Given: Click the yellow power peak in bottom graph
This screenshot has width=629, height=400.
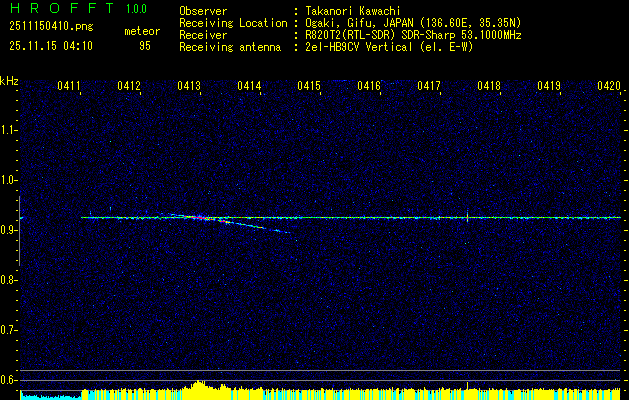Looking at the screenshot, I should click(x=200, y=384).
